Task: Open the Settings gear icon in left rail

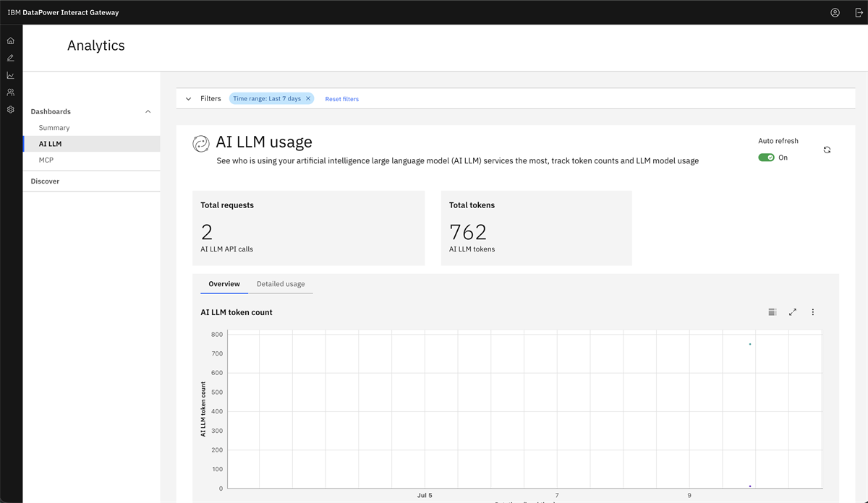Action: [10, 110]
